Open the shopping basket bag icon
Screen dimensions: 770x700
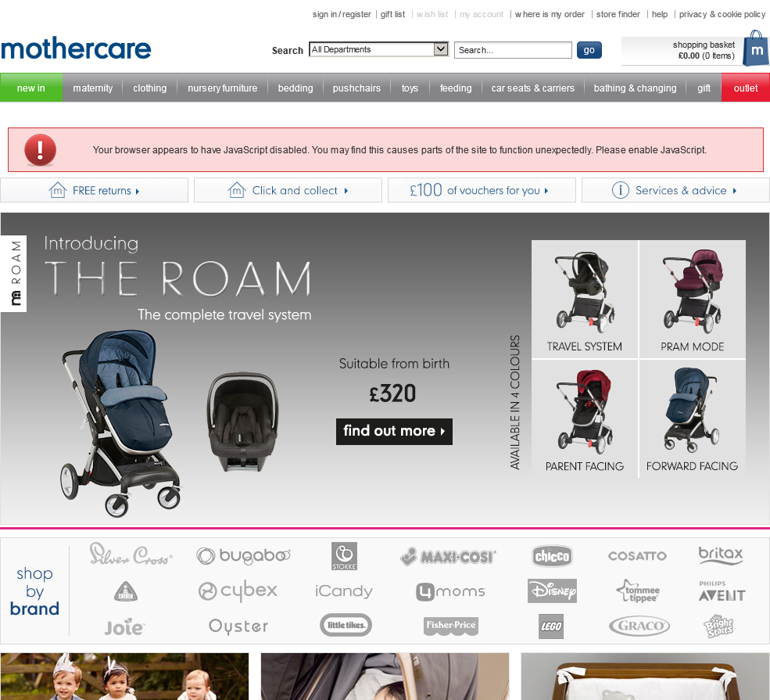pyautogui.click(x=756, y=48)
